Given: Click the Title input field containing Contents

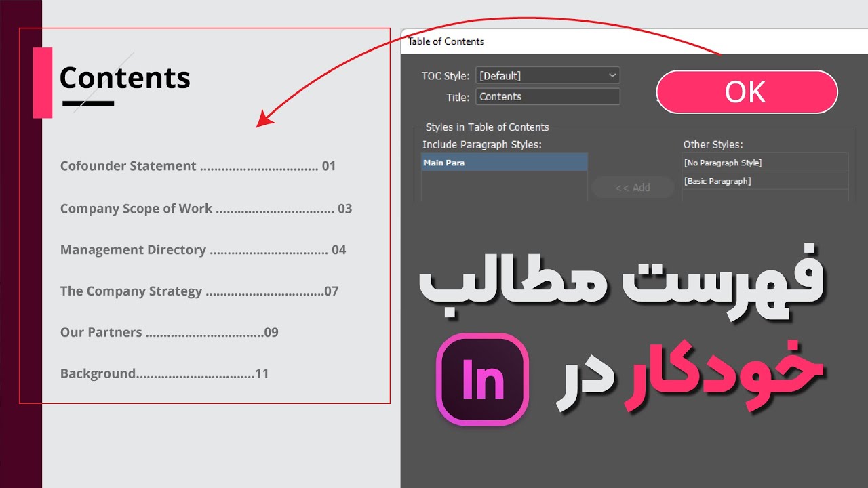Looking at the screenshot, I should pyautogui.click(x=548, y=97).
